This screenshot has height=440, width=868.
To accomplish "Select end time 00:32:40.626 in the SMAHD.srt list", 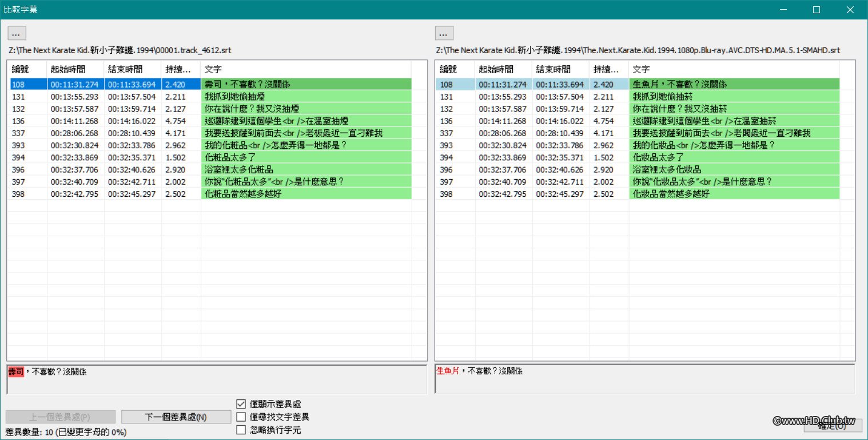I will 561,169.
